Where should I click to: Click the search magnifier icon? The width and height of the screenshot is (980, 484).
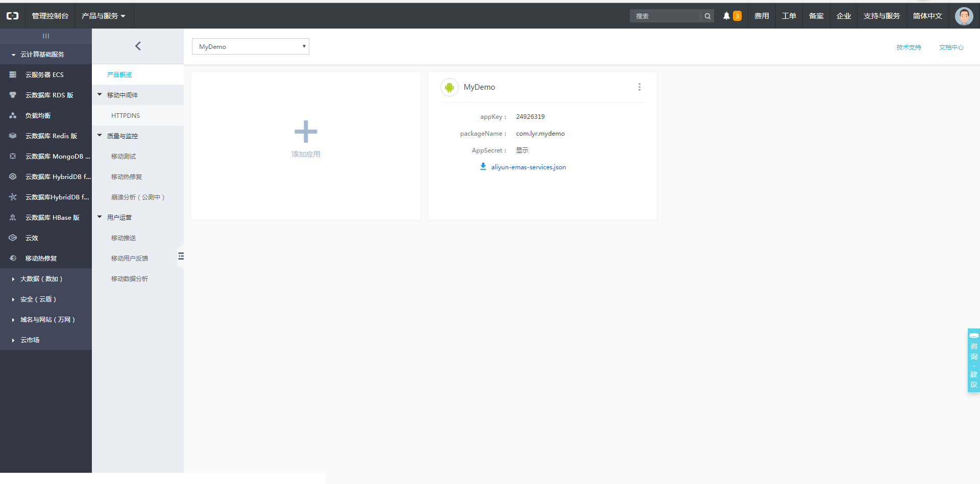pyautogui.click(x=707, y=16)
